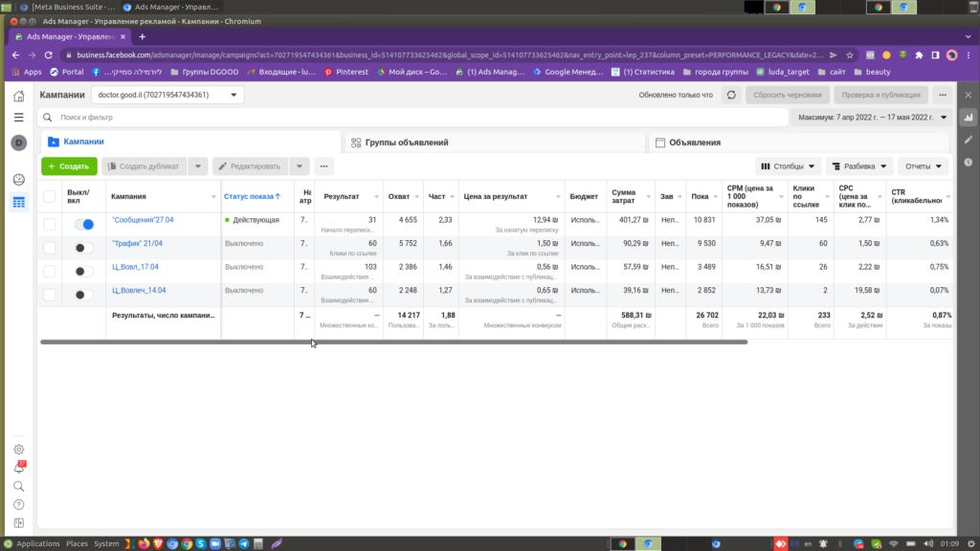Toggle off the "Сообщения"27.04 campaign switch
The image size is (980, 551).
coord(84,224)
